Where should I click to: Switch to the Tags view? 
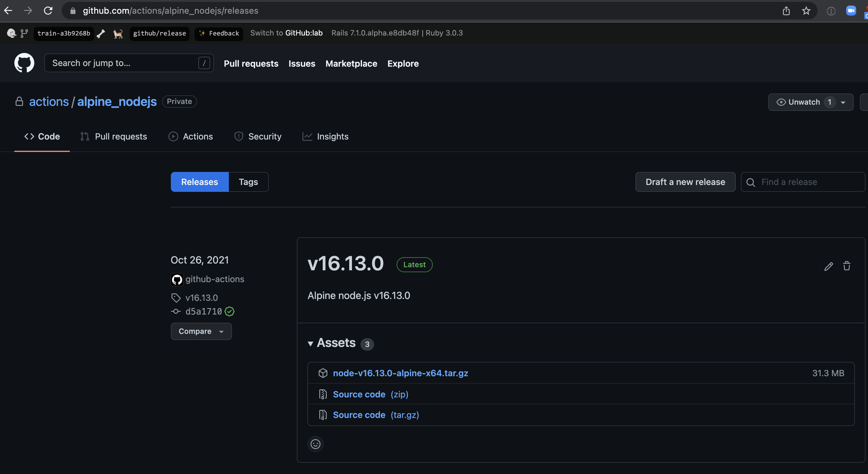point(248,182)
